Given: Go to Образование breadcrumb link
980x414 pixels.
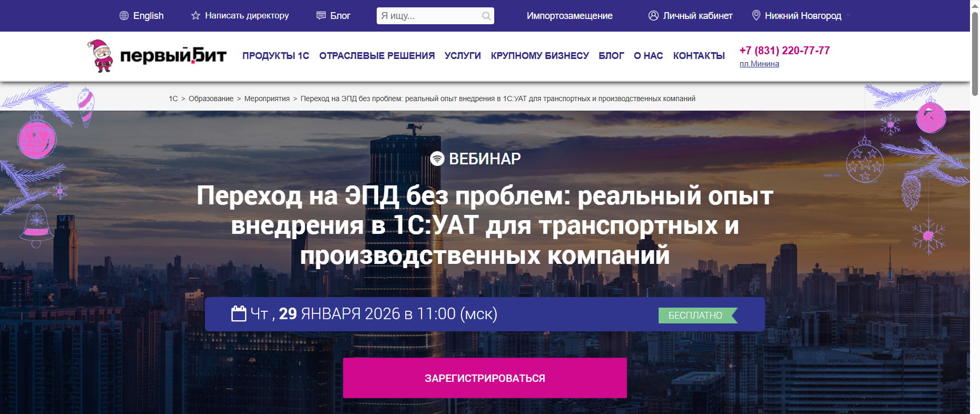Looking at the screenshot, I should pos(211,98).
